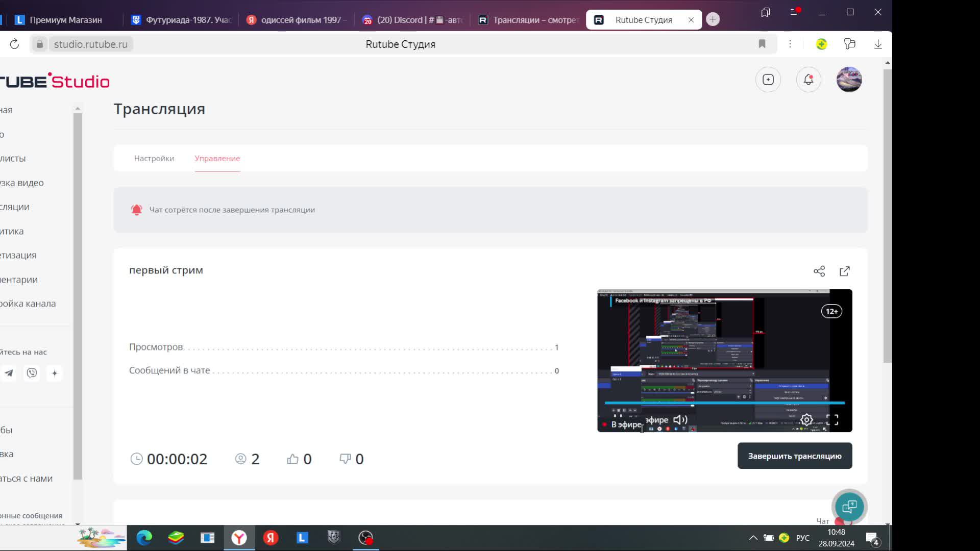
Task: Open Плейлисты sidebar item
Action: coord(13,159)
